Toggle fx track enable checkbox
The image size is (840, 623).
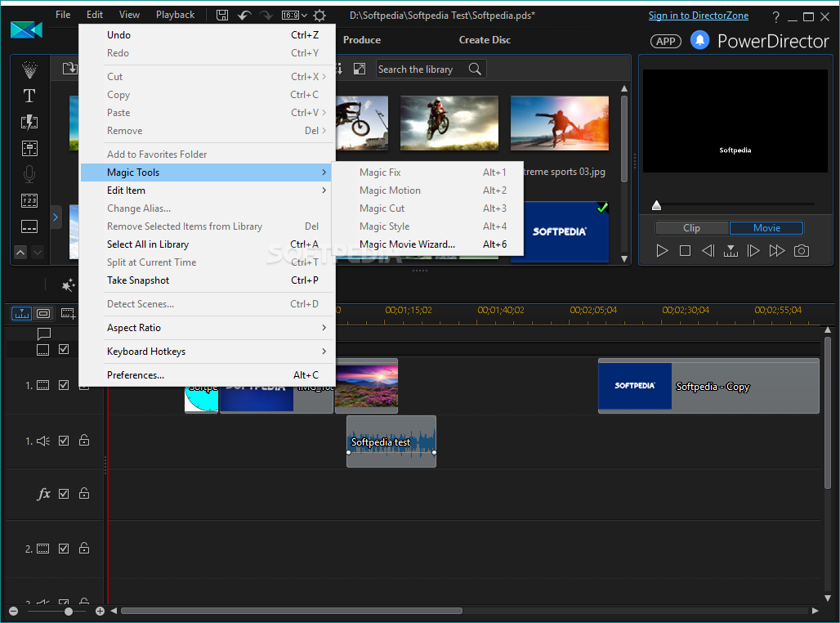(x=64, y=493)
